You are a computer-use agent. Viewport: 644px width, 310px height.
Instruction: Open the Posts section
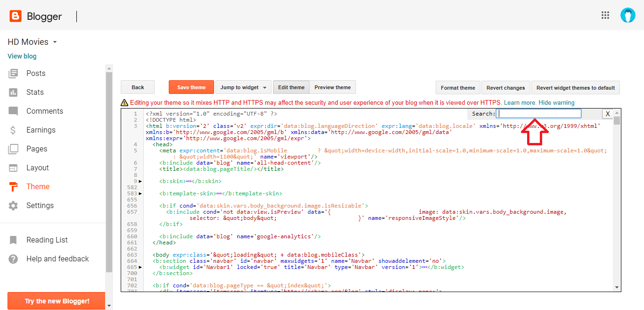click(x=36, y=73)
